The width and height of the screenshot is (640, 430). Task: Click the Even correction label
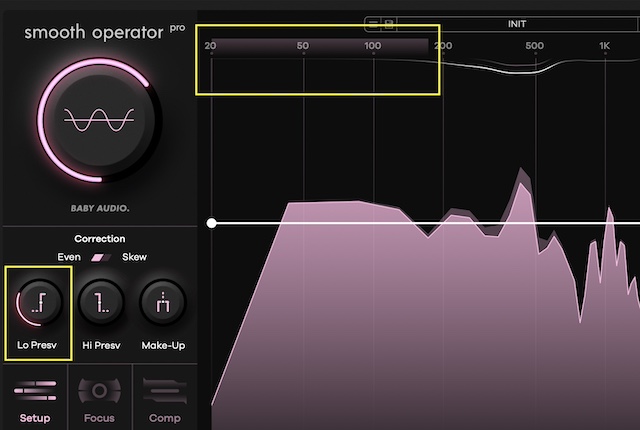pos(69,257)
